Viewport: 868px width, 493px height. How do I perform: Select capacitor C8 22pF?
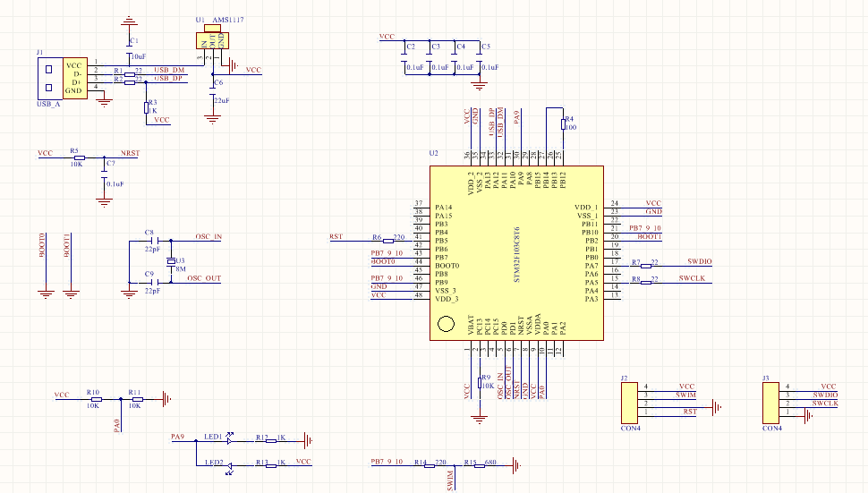pos(155,241)
